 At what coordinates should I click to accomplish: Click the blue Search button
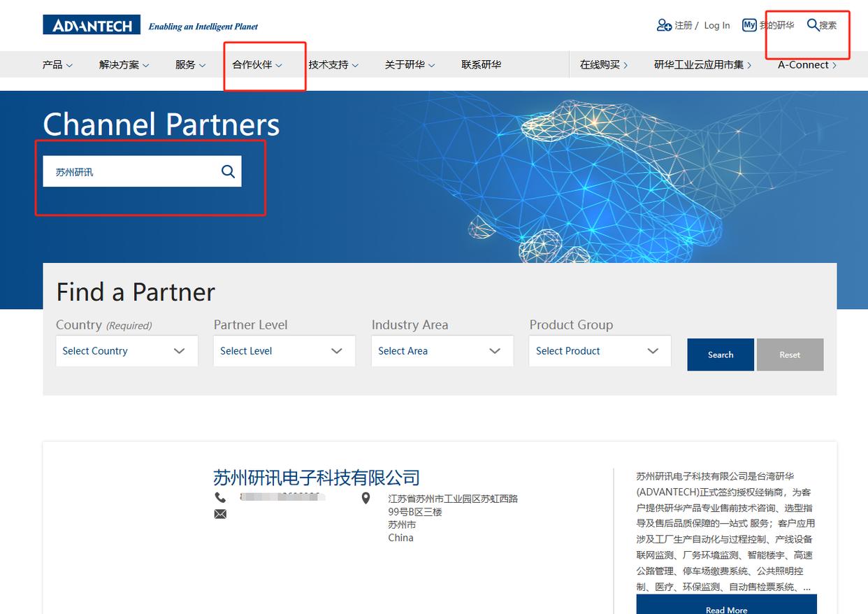point(721,355)
